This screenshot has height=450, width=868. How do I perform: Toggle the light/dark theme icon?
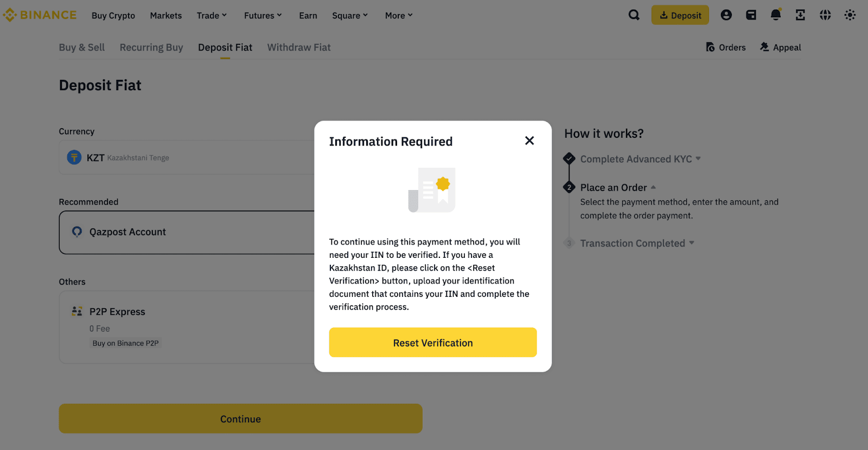point(850,15)
